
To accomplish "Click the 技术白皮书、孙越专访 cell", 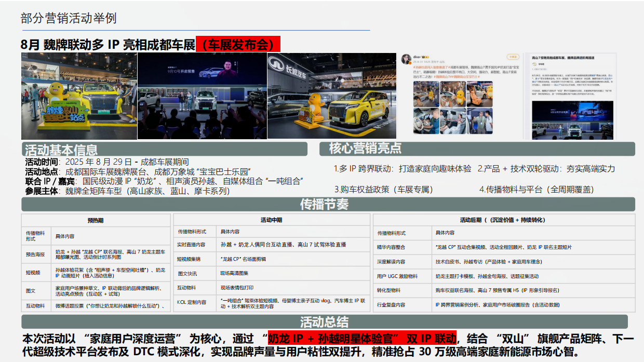I will pyautogui.click(x=532, y=262).
